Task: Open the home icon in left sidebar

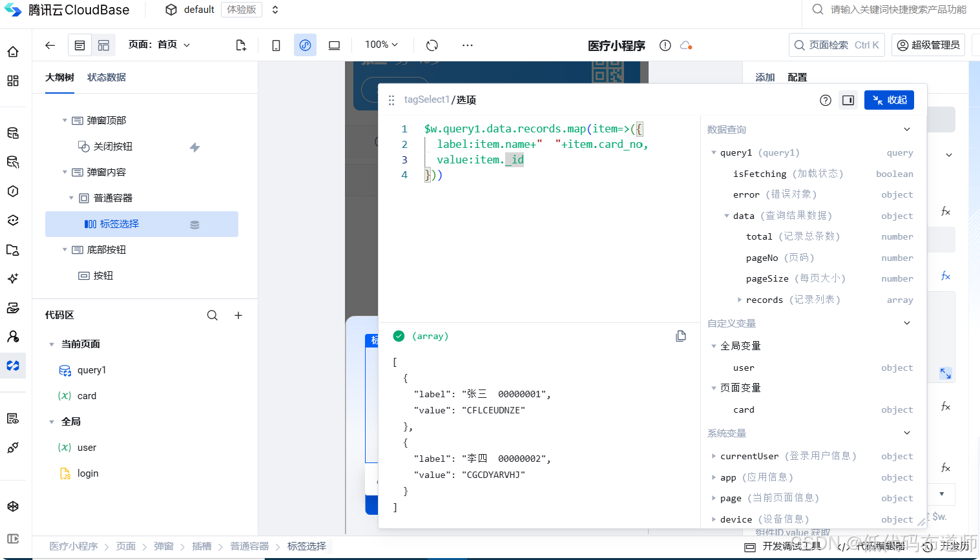Action: [13, 52]
